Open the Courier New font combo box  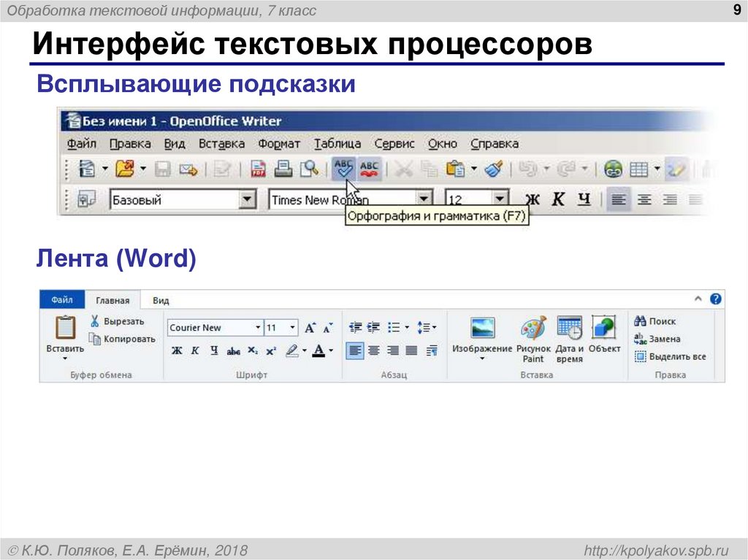(x=215, y=328)
